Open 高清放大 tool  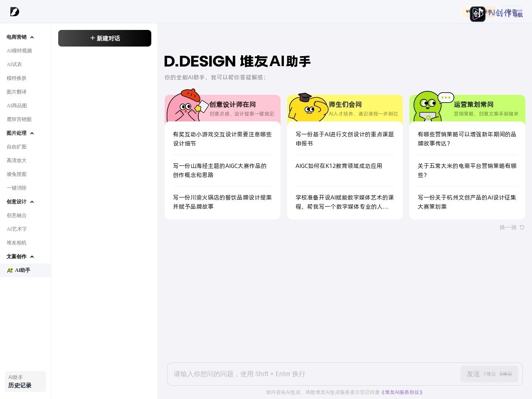[x=17, y=160]
